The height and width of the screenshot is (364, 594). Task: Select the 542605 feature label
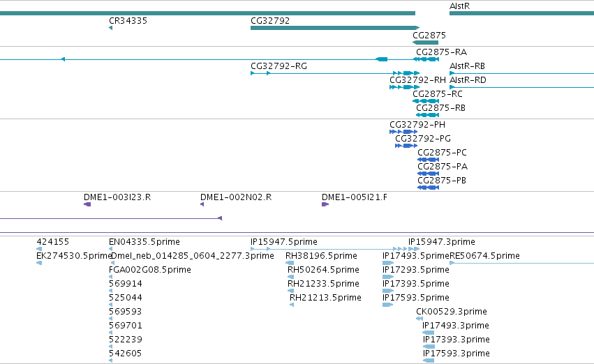(x=126, y=354)
